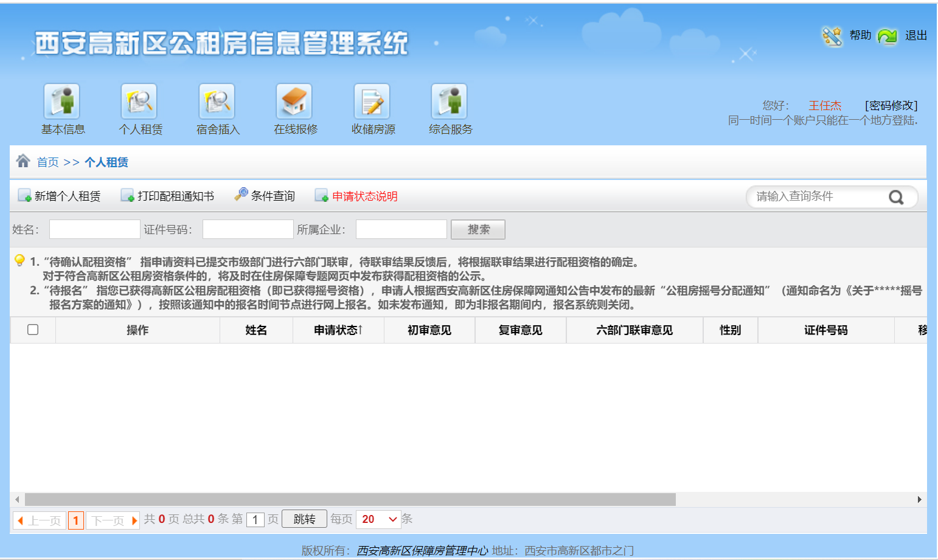
Task: Click the 条件查询 magnifier icon
Action: coord(241,195)
